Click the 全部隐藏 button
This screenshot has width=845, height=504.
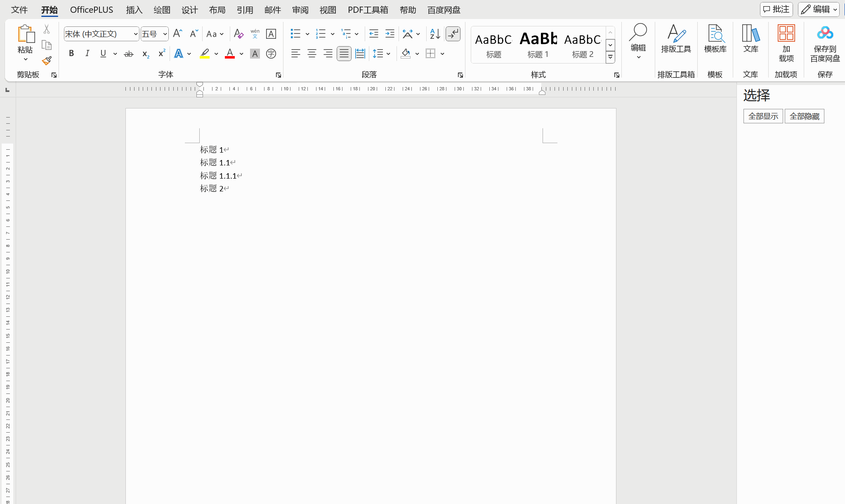click(804, 116)
